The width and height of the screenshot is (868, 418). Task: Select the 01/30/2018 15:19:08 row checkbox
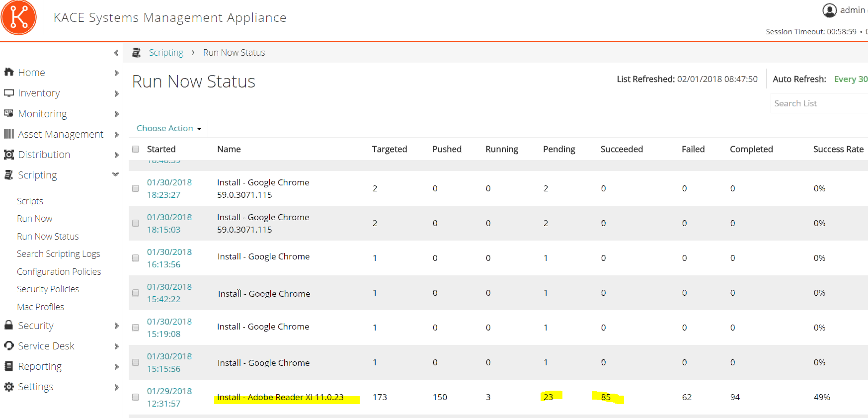point(136,328)
